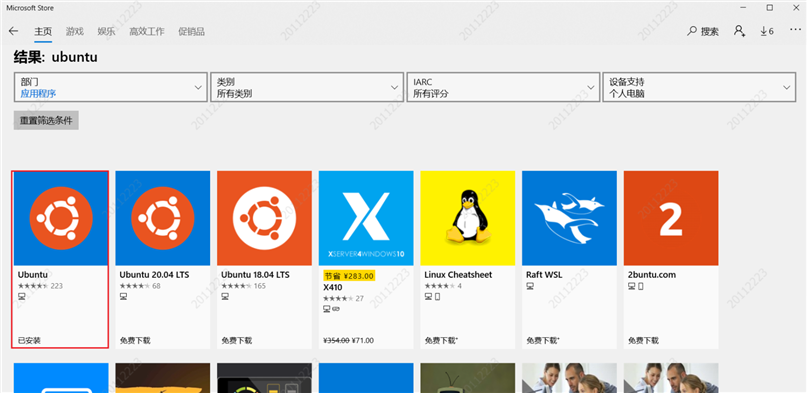Screen dimensions: 807x393
Task: Switch to the 娱乐 tab
Action: 106,31
